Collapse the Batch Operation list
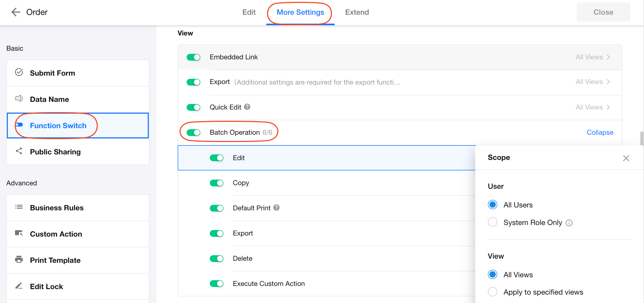 (x=600, y=132)
